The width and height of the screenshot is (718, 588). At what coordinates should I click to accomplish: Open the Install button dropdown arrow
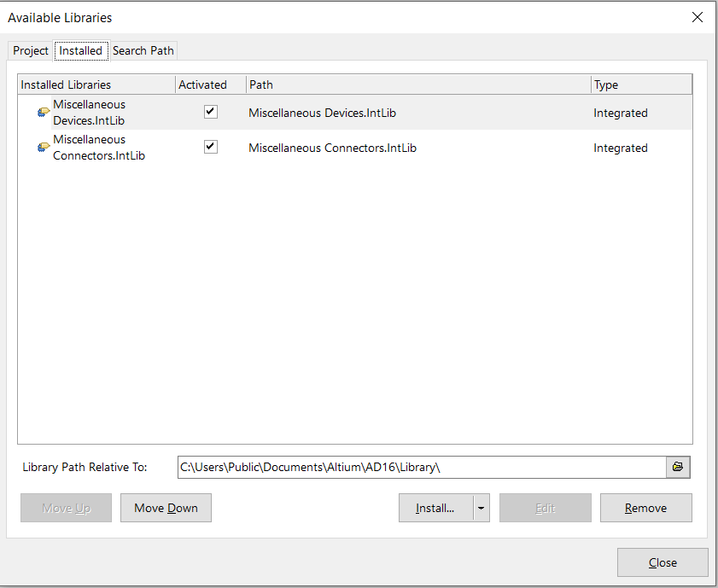point(482,508)
